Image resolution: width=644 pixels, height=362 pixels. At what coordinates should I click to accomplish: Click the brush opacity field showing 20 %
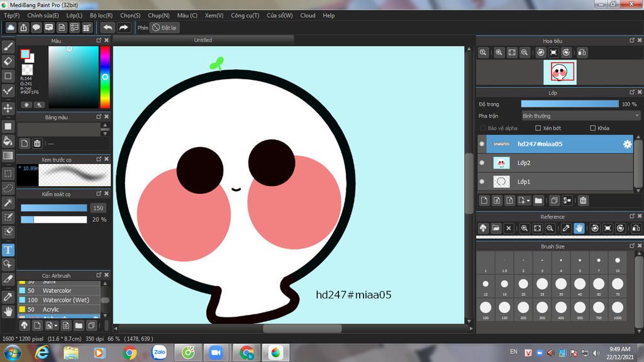tap(99, 219)
